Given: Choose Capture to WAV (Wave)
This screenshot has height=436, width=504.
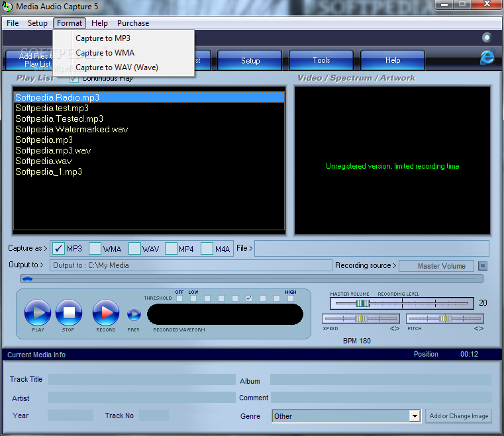Looking at the screenshot, I should click(x=123, y=67).
